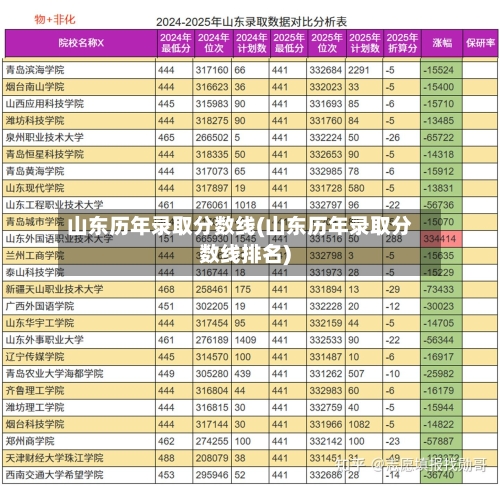Click the 涨幅 value -15524
500x486 pixels.
click(x=439, y=70)
